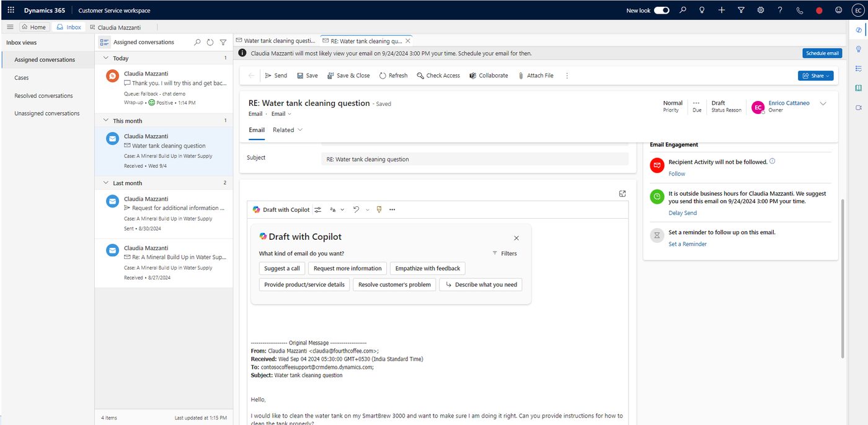Click Check Access
The height and width of the screenshot is (425, 868).
pyautogui.click(x=438, y=76)
